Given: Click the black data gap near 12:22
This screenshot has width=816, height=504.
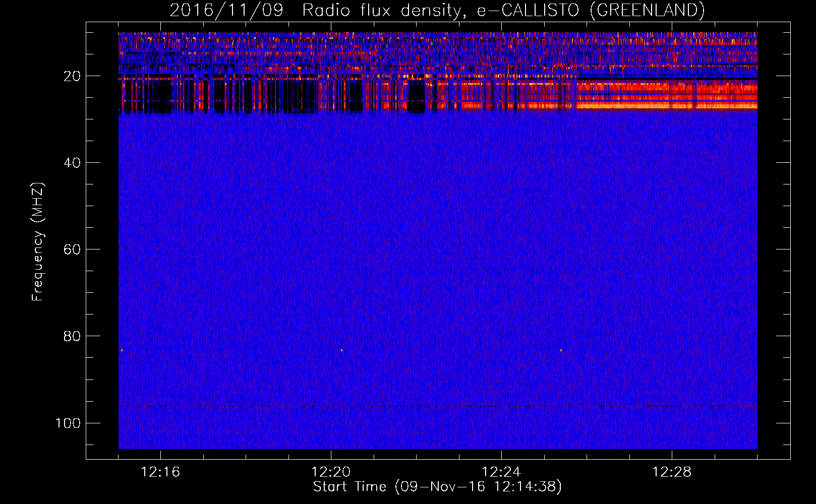Looking at the screenshot, I should [416, 98].
